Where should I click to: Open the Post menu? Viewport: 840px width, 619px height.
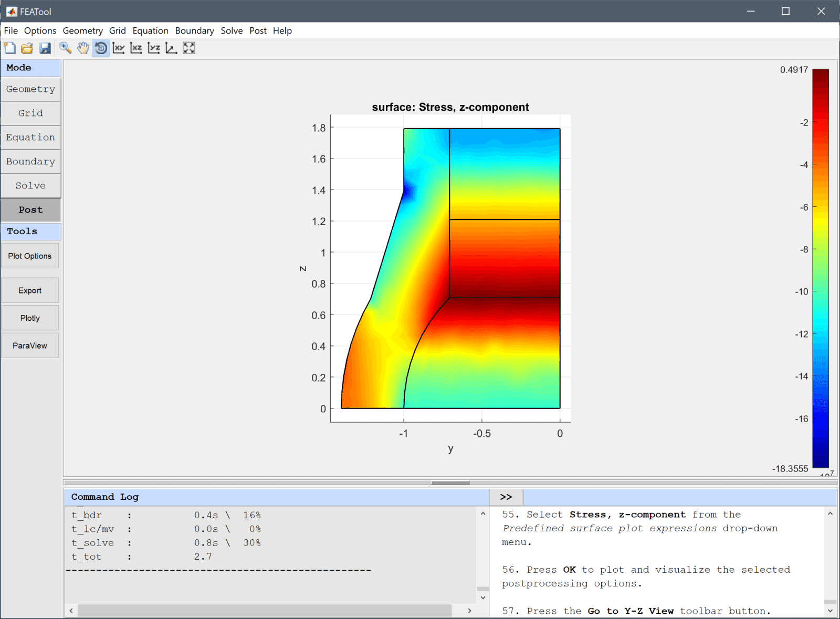coord(258,30)
